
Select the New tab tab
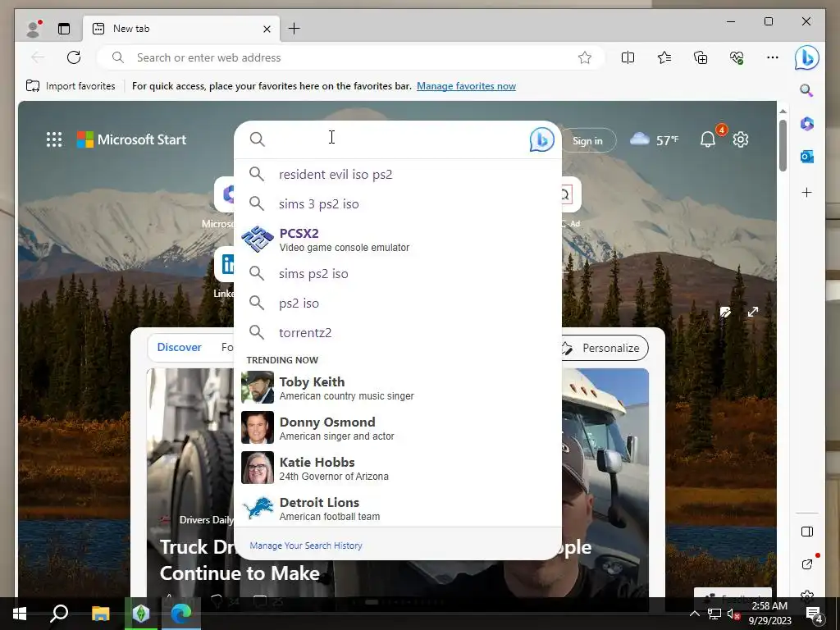pos(181,29)
